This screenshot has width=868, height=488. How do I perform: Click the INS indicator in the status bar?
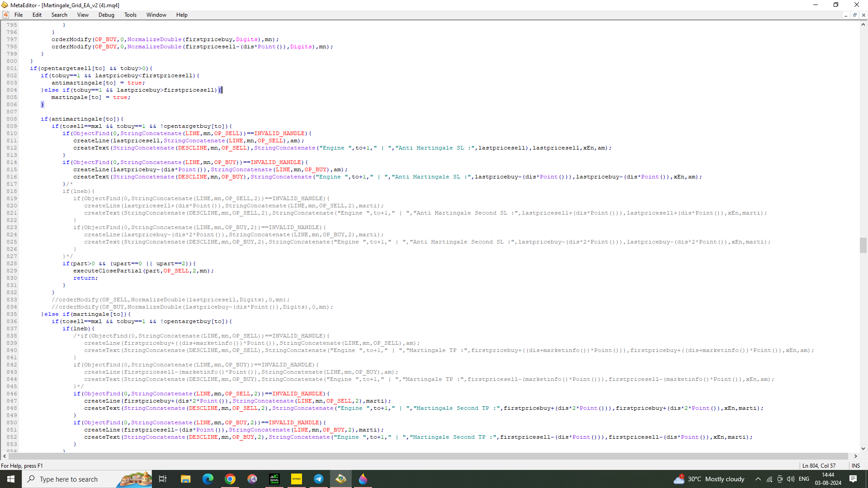pos(856,465)
